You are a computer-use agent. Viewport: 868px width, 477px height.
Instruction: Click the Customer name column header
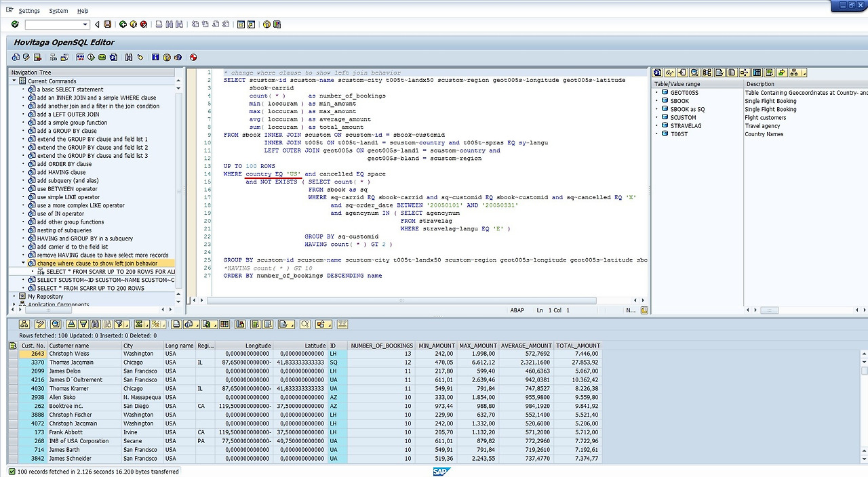(x=84, y=346)
